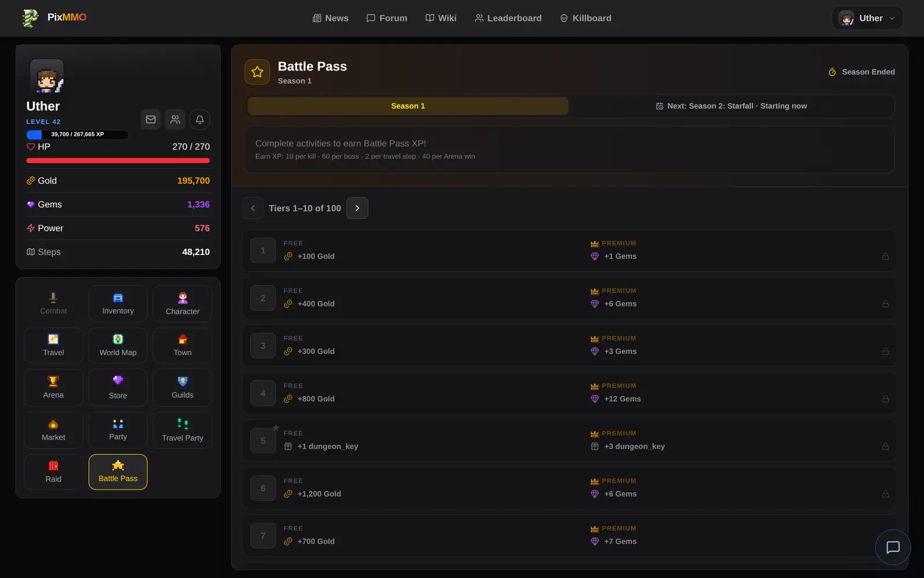Open the friends icon beside Uther
924x578 pixels.
(175, 120)
